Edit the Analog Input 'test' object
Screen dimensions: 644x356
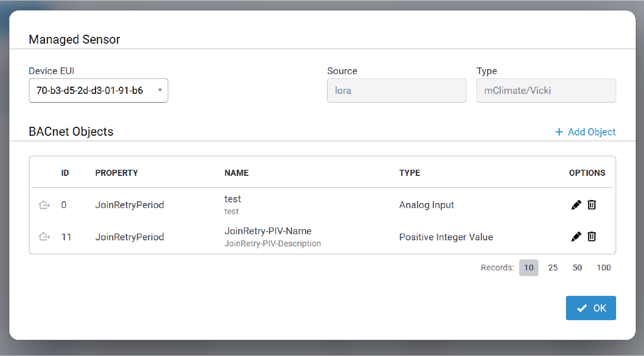tap(576, 205)
